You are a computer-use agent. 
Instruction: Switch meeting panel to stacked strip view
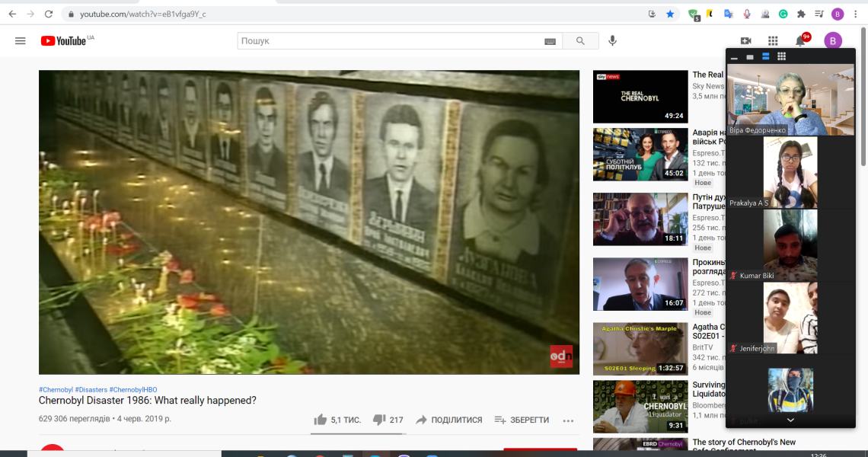pyautogui.click(x=765, y=56)
